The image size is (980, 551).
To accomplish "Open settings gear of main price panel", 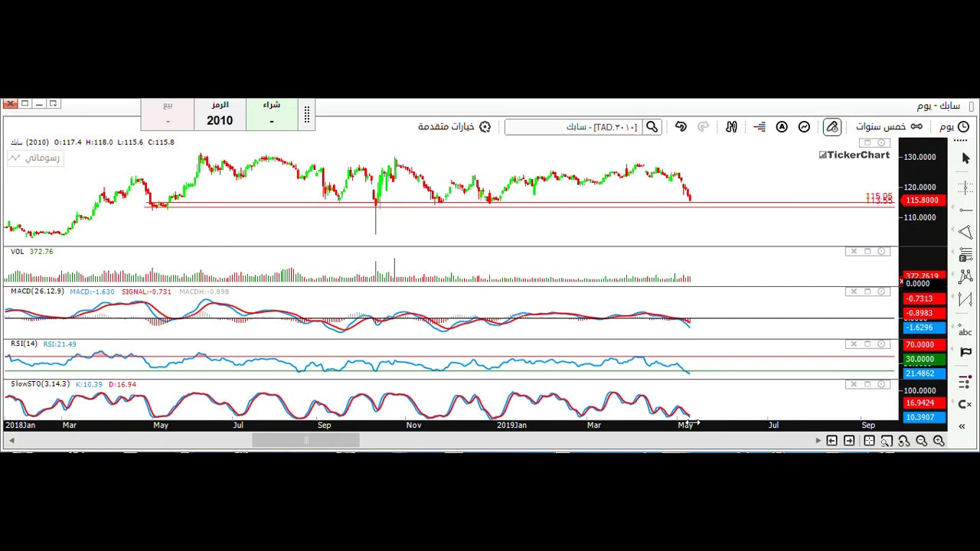I will coord(881,142).
